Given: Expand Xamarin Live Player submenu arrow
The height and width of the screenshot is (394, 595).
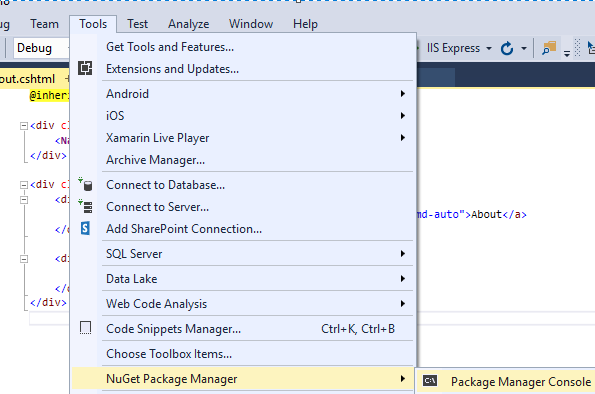Looking at the screenshot, I should [x=403, y=137].
